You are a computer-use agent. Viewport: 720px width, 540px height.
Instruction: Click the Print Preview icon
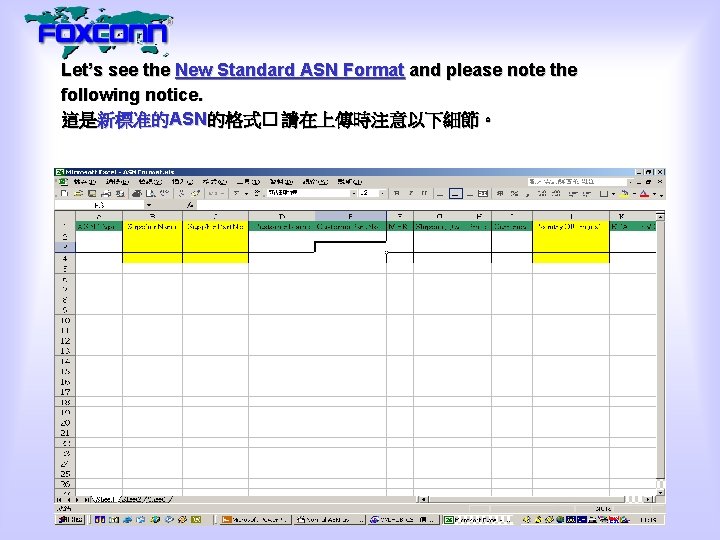[150, 194]
